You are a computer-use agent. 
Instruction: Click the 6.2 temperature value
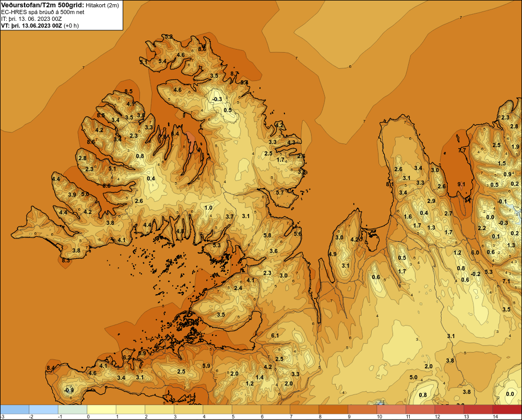click(127, 357)
